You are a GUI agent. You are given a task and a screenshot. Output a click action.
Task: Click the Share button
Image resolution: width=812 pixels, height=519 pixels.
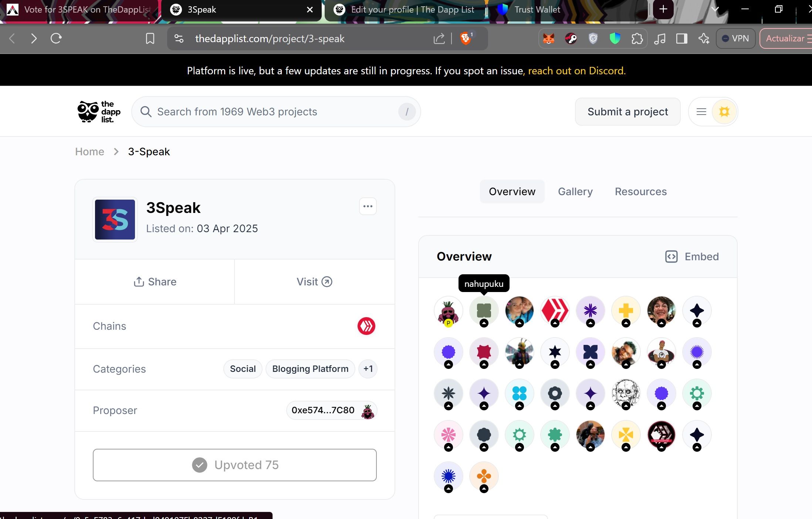pyautogui.click(x=155, y=282)
